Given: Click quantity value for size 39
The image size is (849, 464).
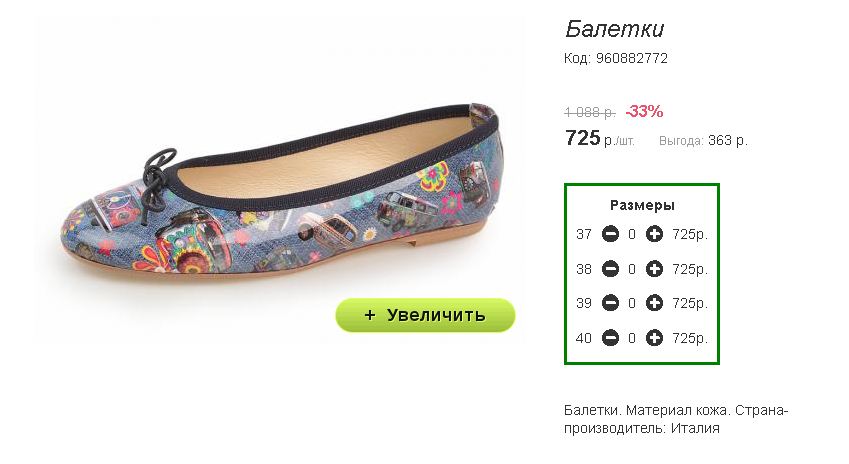Looking at the screenshot, I should 632,303.
